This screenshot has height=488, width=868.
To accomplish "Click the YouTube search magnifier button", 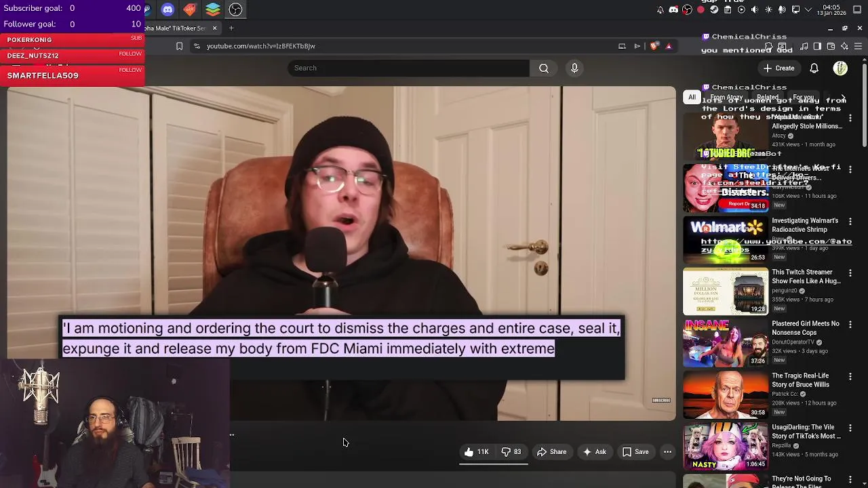I will pyautogui.click(x=544, y=68).
